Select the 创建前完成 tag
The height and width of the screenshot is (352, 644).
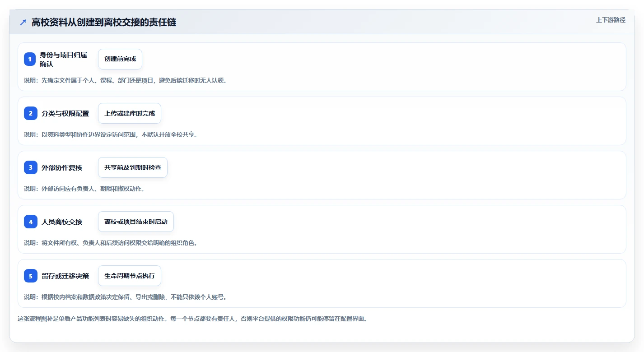tap(120, 59)
